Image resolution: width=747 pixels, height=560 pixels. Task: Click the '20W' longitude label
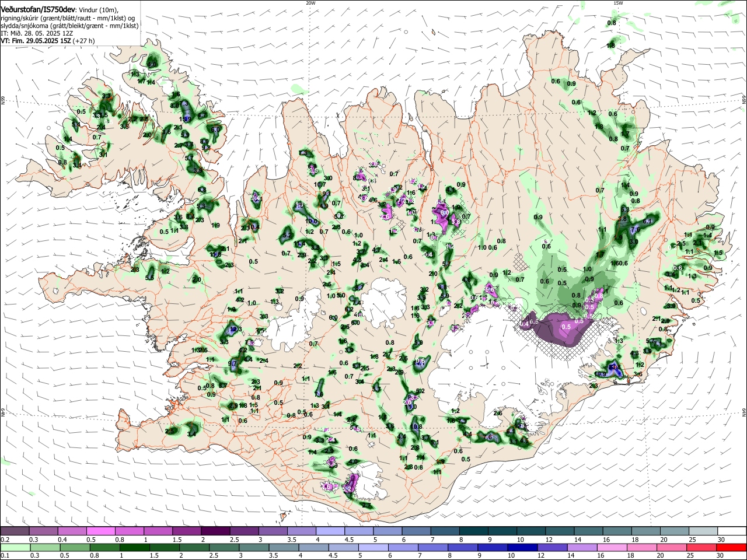(310, 3)
